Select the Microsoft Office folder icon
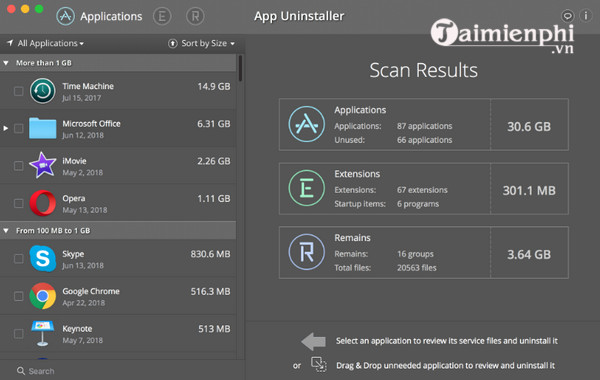 click(42, 128)
